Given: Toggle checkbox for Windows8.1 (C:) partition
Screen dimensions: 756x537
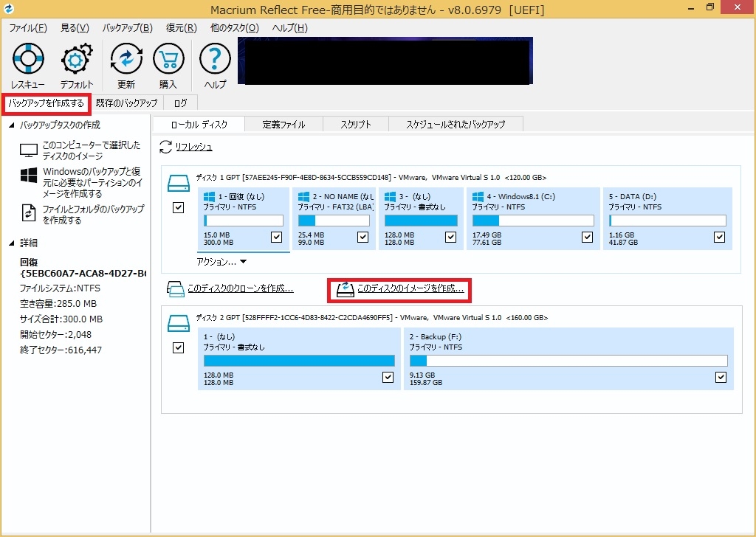Looking at the screenshot, I should click(x=587, y=237).
